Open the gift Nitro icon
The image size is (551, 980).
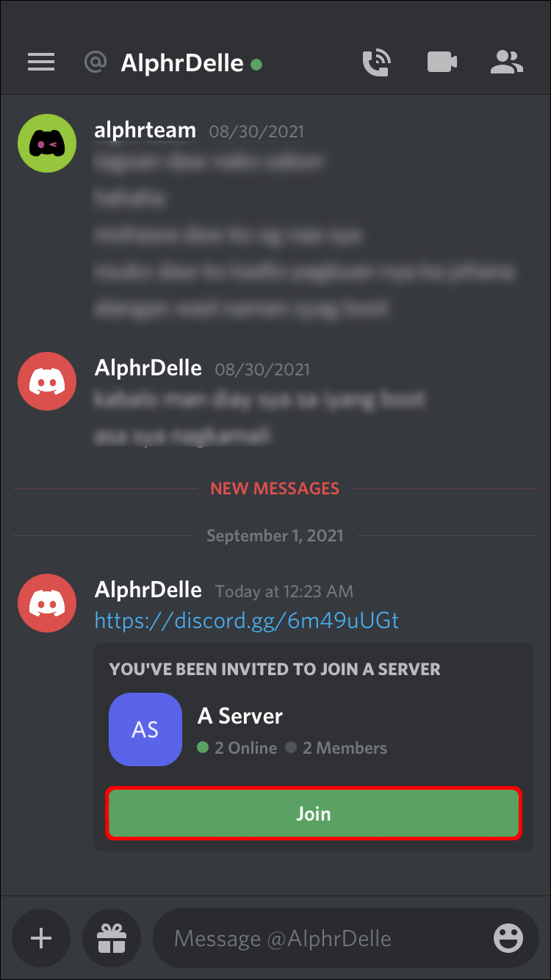tap(112, 938)
